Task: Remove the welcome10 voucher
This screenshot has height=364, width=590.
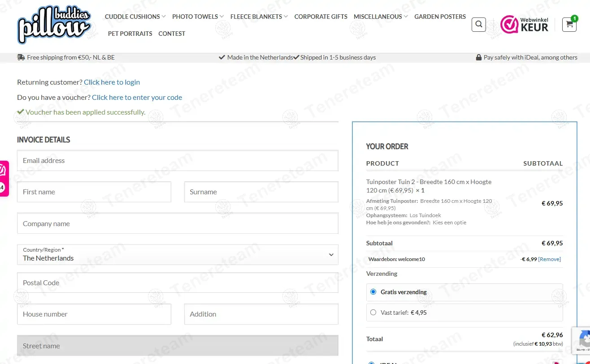Action: [x=550, y=259]
